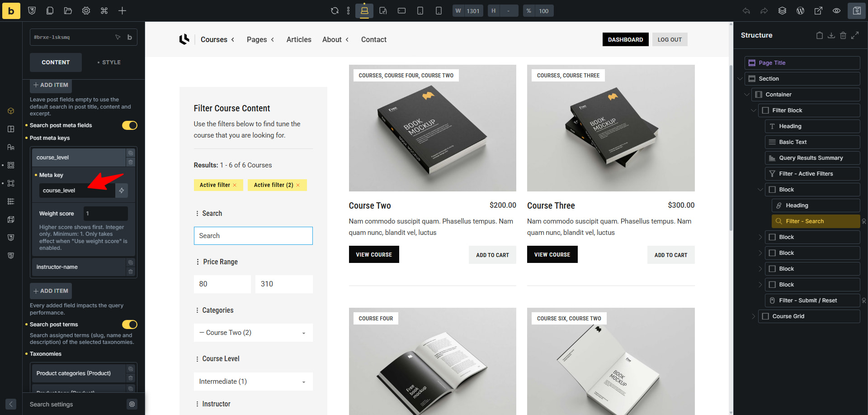This screenshot has height=415, width=868.
Task: Switch to the STYLE tab
Action: coord(109,62)
